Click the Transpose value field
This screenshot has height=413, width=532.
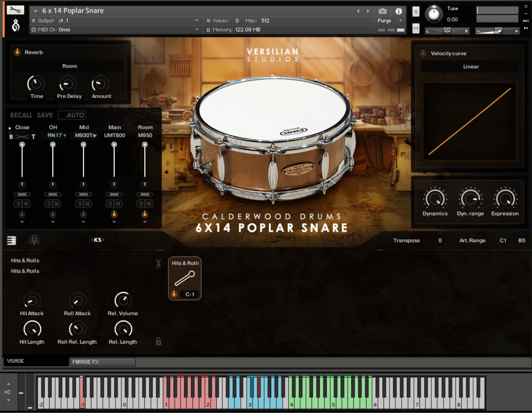point(440,241)
